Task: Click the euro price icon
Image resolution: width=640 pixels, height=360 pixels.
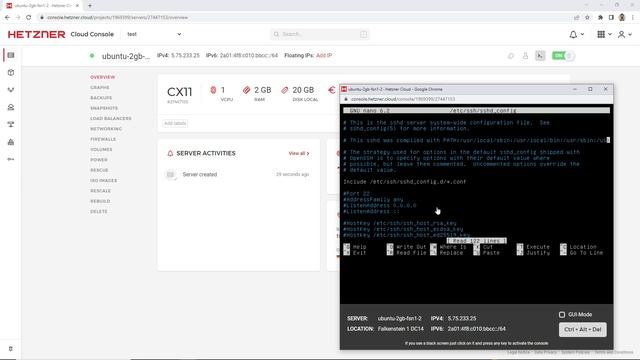Action: 331,90
